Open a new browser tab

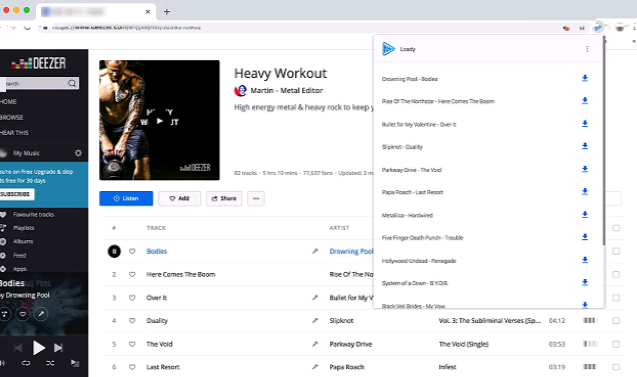pos(167,11)
